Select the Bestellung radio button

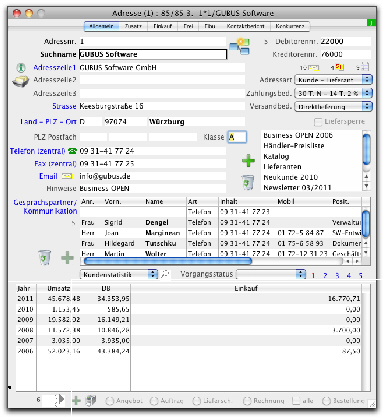pos(326,401)
